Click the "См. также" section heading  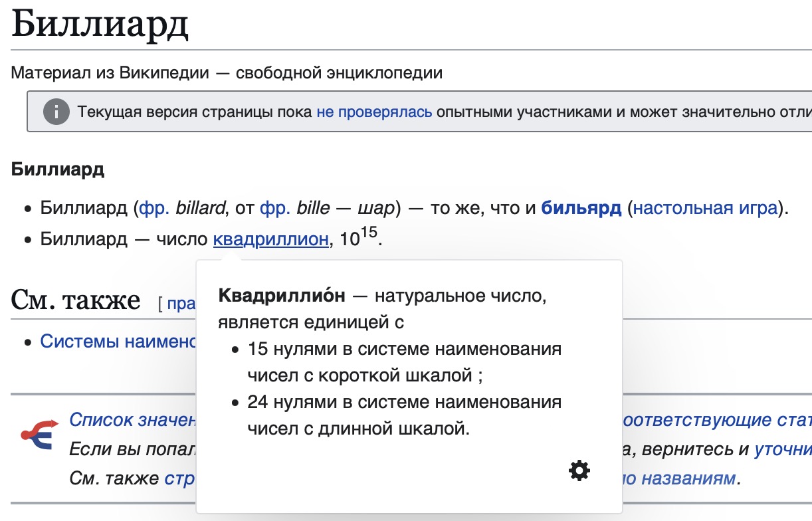pyautogui.click(x=76, y=301)
